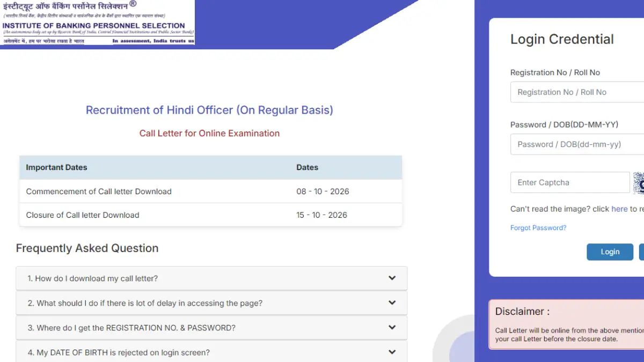644x362 pixels.
Task: Click the 'Disclaimer :' heading
Action: pos(522,312)
